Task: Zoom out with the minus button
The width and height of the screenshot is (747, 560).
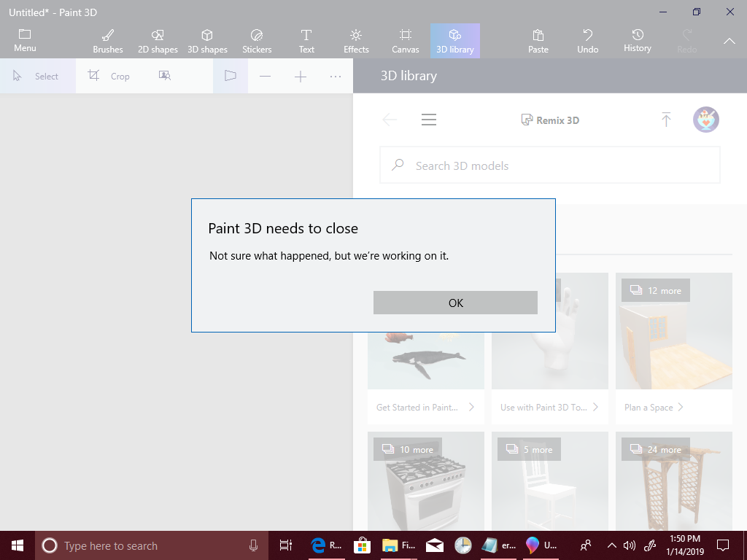Action: 266,76
